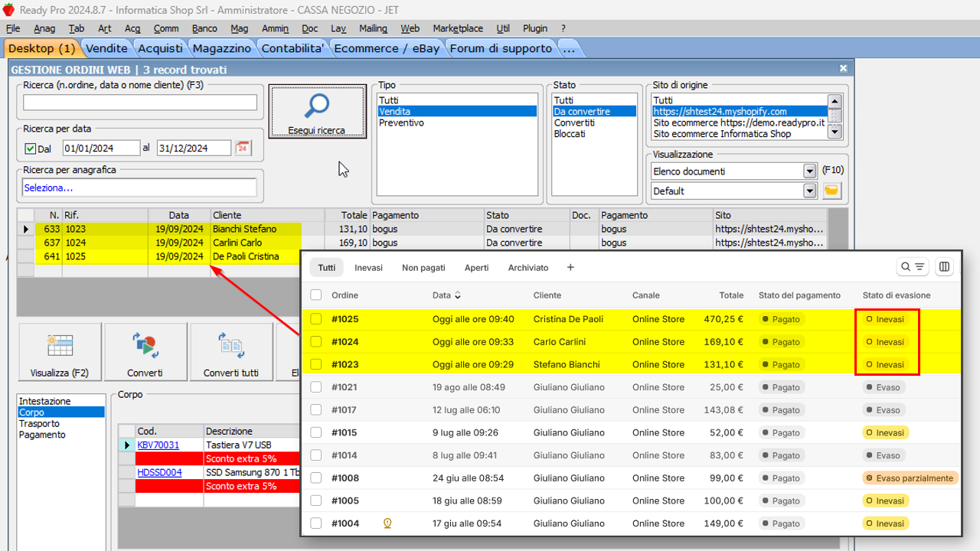This screenshot has width=980, height=551.
Task: Select the order row for De Paoli Cristina
Action: pyautogui.click(x=158, y=256)
